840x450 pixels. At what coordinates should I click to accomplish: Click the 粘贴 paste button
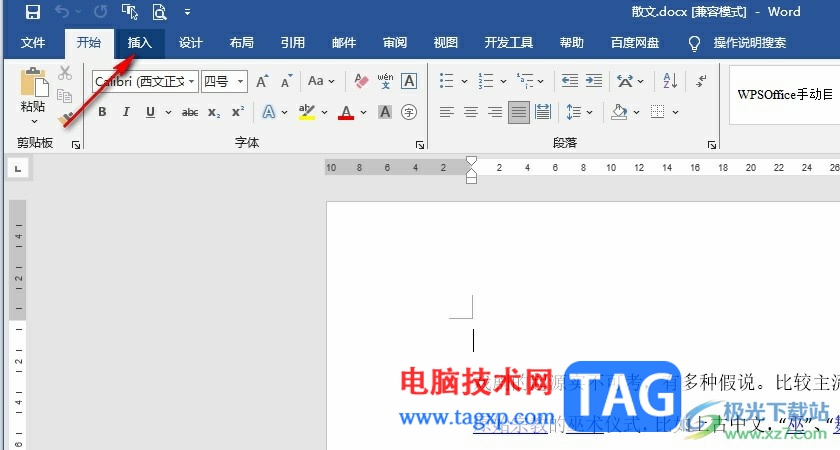tap(33, 89)
